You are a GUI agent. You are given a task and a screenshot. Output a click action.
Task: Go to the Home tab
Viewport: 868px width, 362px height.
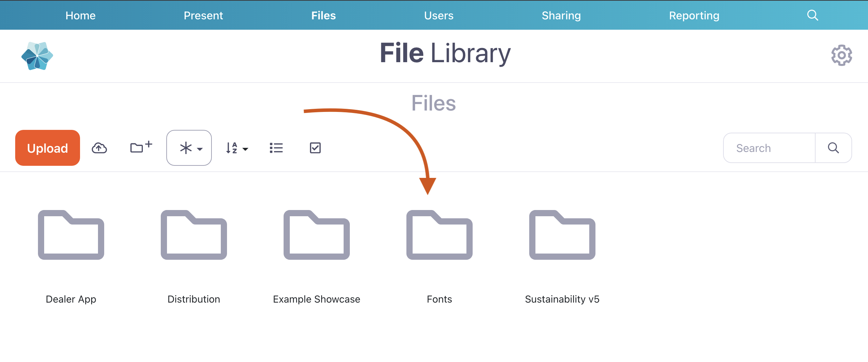click(x=80, y=15)
